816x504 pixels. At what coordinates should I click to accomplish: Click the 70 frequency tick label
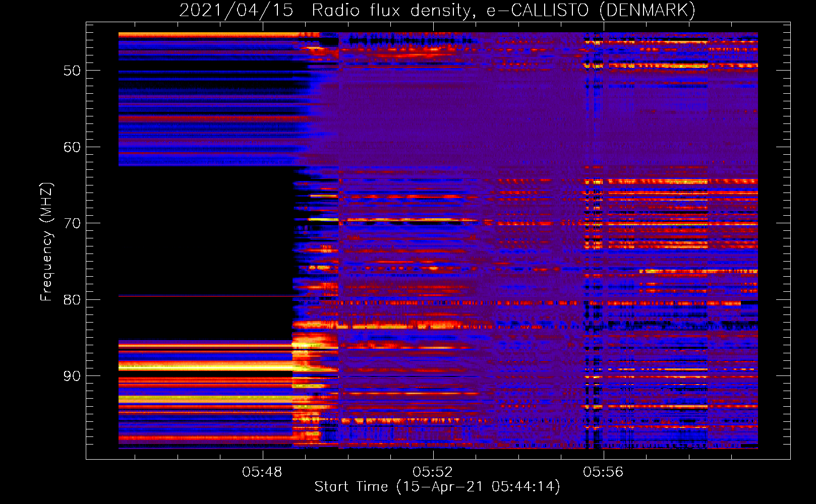click(72, 223)
